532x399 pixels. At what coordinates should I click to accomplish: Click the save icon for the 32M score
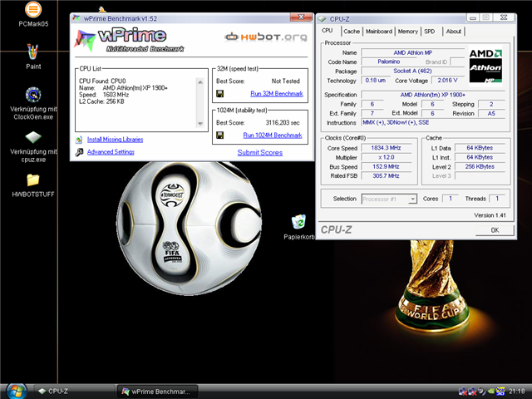pos(219,94)
